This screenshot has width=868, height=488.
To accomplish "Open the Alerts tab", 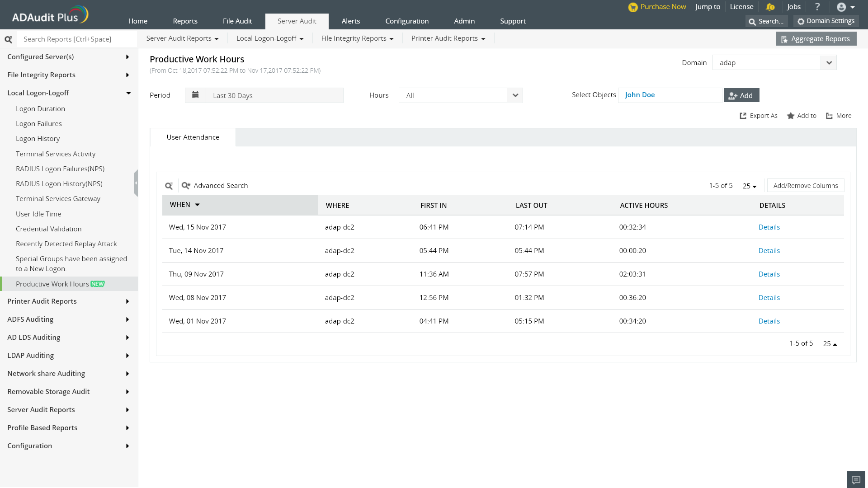I will pyautogui.click(x=351, y=21).
